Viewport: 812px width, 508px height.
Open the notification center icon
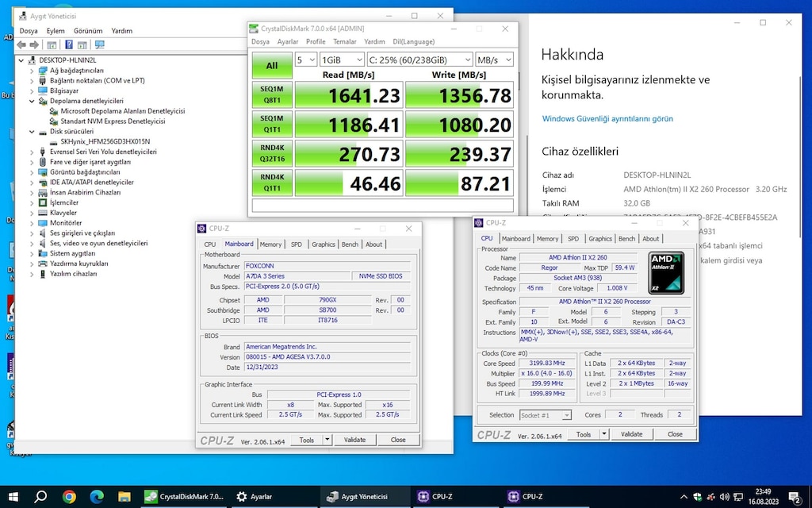795,497
